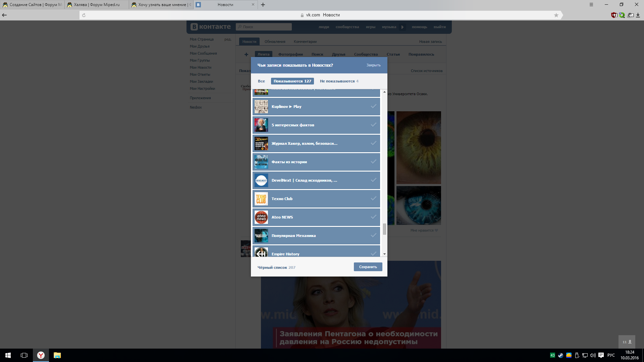This screenshot has width=644, height=362.
Task: Click the scroll-up arrow of the sources list
Action: point(384,92)
